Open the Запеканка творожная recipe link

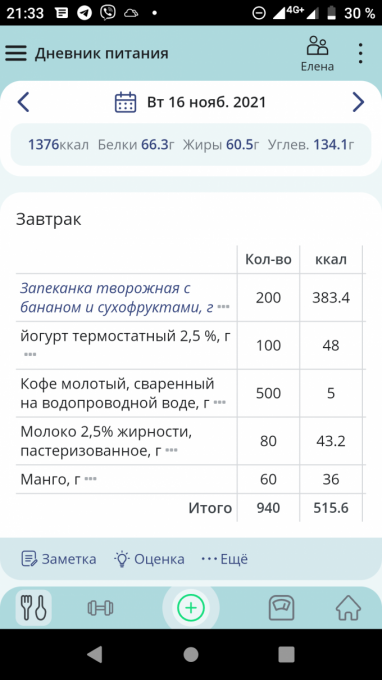click(117, 298)
